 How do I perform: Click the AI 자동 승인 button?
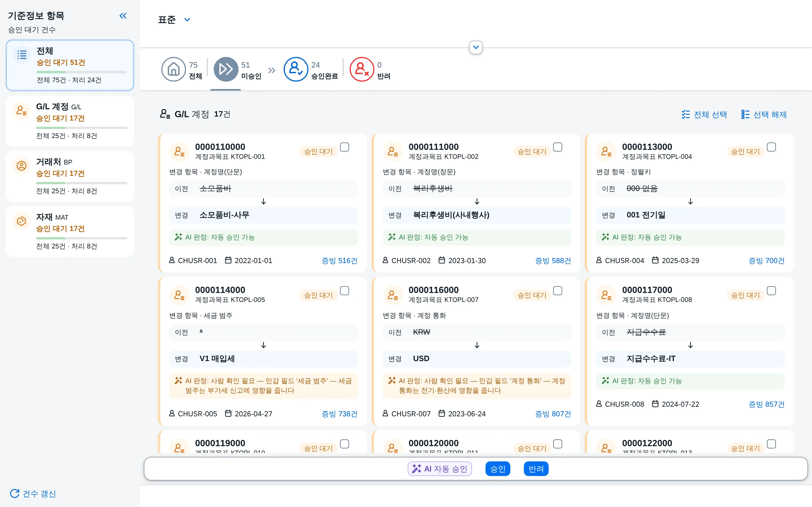tap(440, 469)
